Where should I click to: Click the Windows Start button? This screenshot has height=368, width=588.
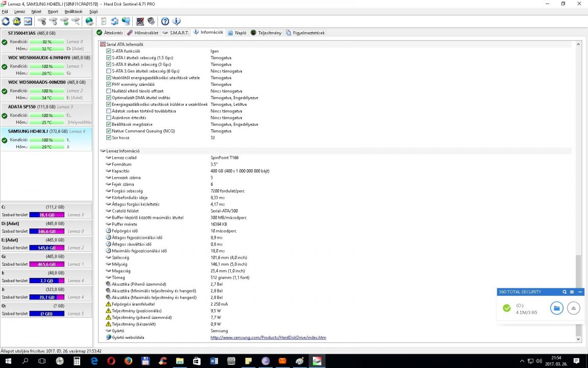(x=8, y=361)
